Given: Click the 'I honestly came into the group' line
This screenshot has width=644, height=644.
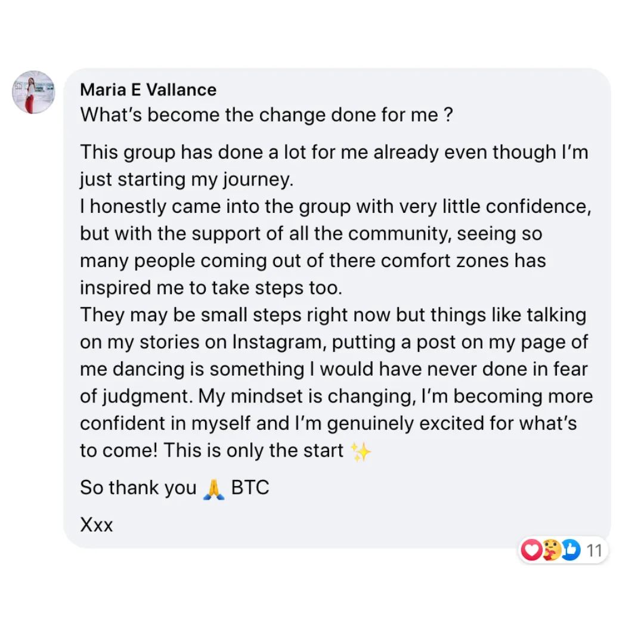Looking at the screenshot, I should 336,206.
